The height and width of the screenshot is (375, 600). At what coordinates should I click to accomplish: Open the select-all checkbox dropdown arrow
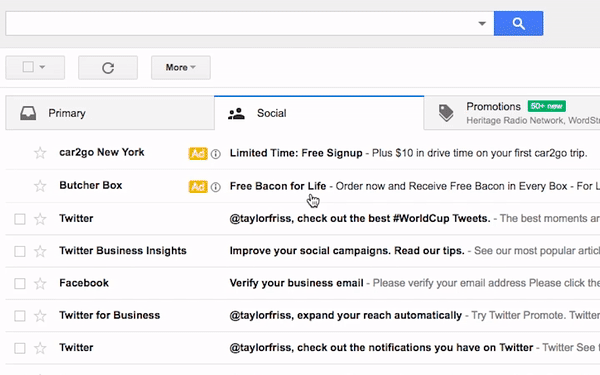(42, 67)
